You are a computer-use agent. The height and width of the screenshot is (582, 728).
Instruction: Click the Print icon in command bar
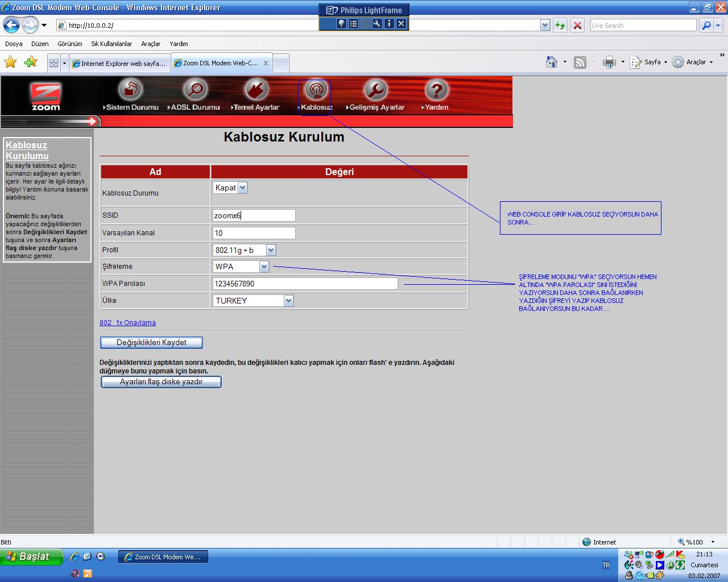point(609,63)
